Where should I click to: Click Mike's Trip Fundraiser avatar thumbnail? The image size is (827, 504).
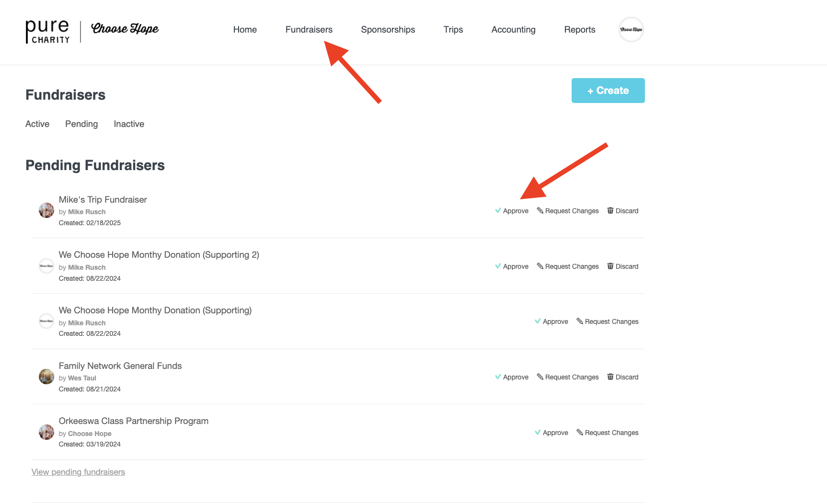[x=46, y=210]
